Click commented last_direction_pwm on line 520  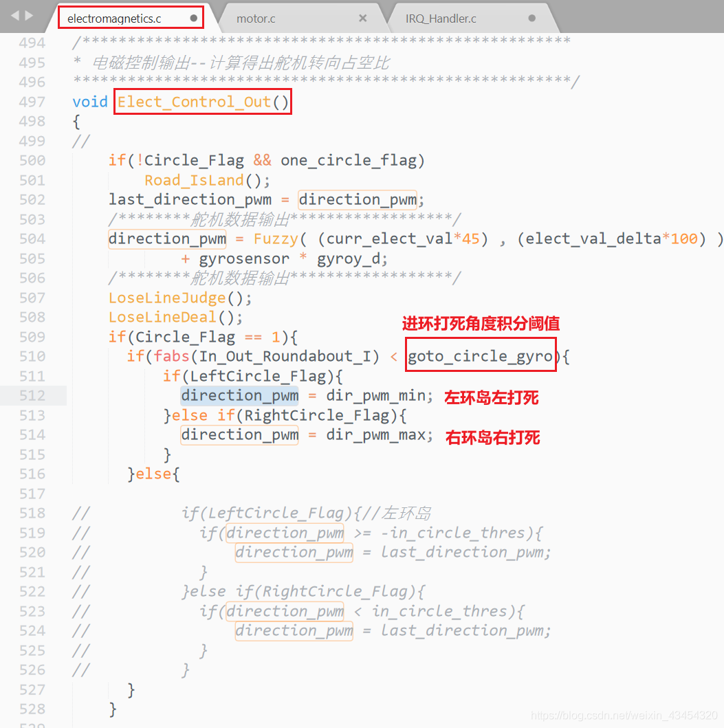(461, 552)
